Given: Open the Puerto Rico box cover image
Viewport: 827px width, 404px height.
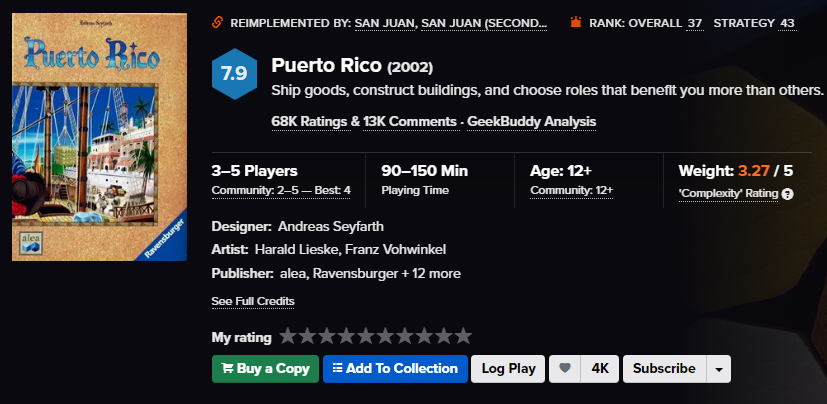Looking at the screenshot, I should point(99,137).
